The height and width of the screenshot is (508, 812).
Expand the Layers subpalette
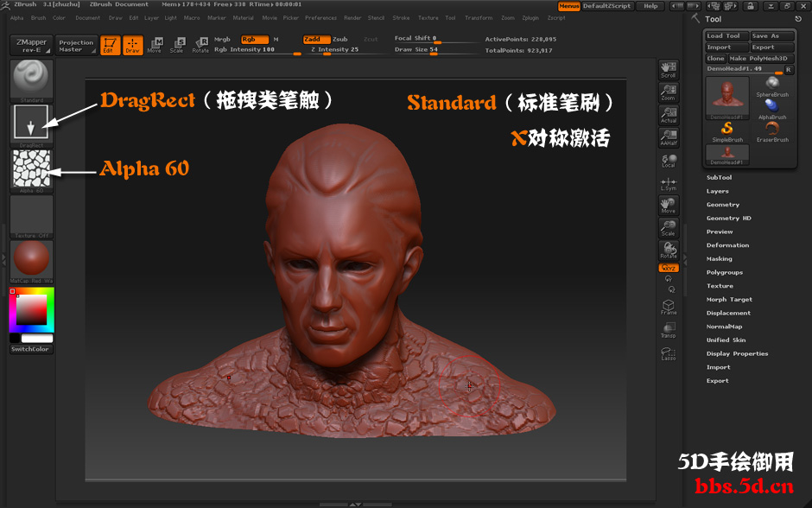click(717, 191)
